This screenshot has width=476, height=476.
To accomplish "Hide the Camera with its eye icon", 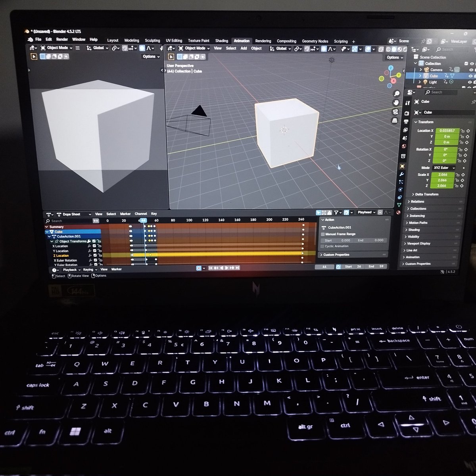I will 471,70.
